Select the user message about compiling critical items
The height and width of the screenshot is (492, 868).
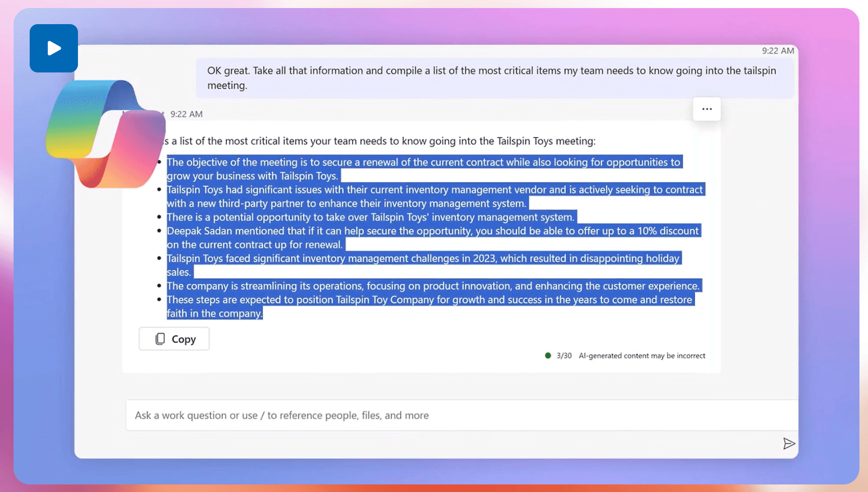(x=494, y=78)
